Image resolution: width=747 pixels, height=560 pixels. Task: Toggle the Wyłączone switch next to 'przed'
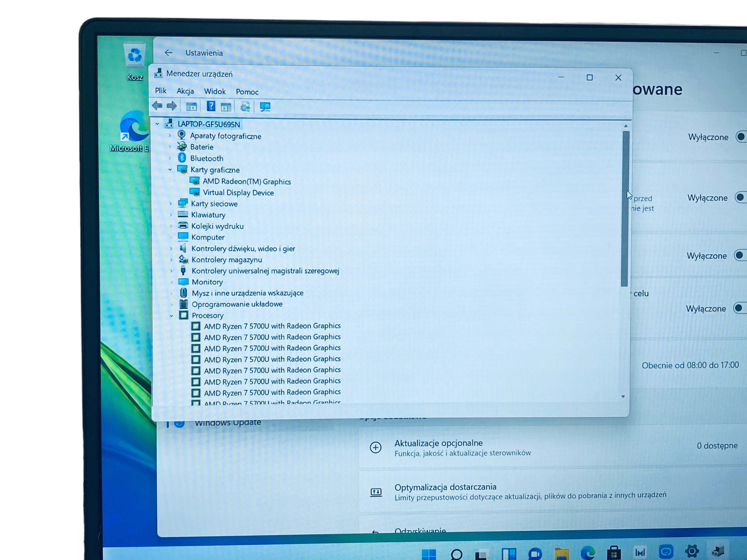pyautogui.click(x=741, y=197)
